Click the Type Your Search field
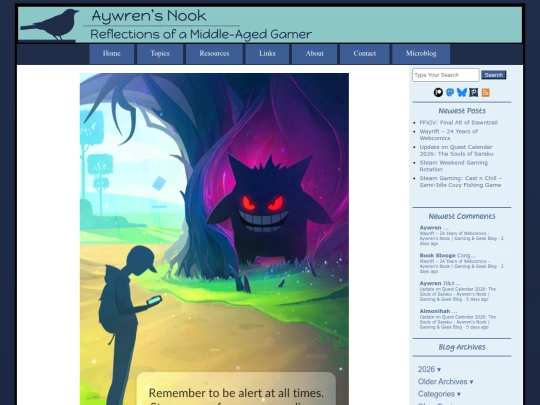This screenshot has height=405, width=540. click(x=446, y=75)
